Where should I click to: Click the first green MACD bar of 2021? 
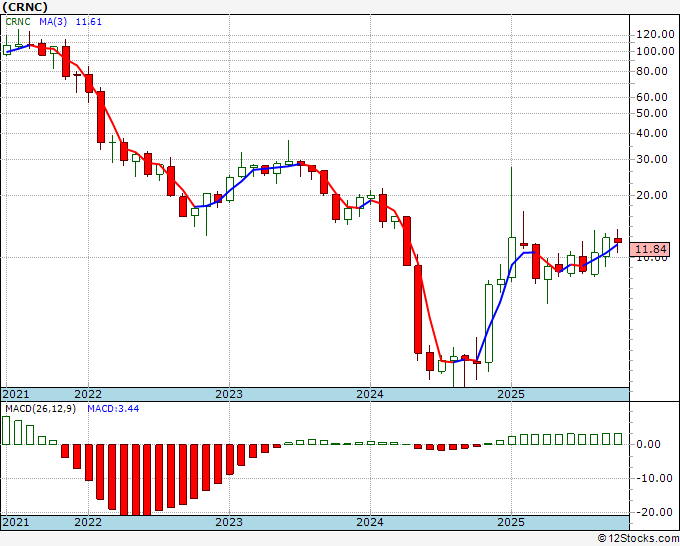point(6,430)
